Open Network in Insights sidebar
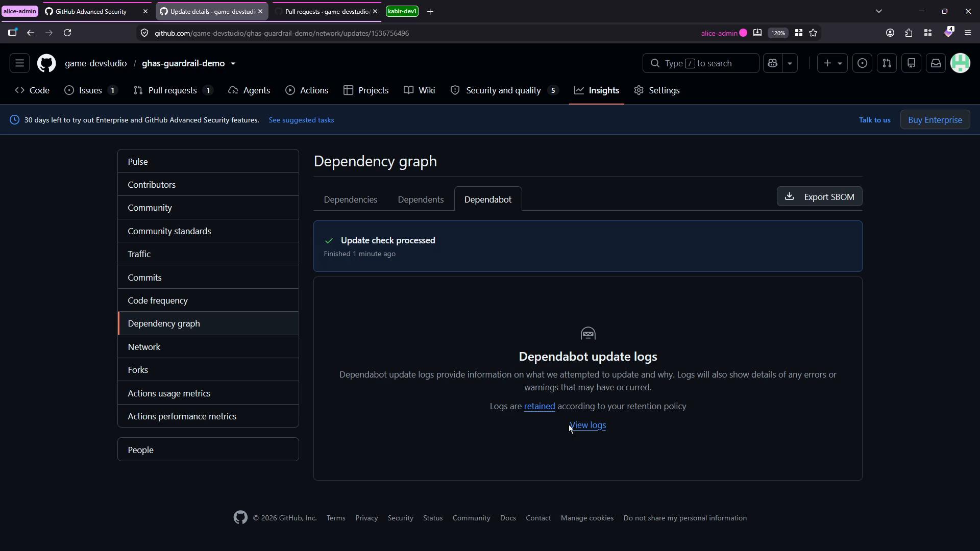This screenshot has width=980, height=551. click(208, 347)
